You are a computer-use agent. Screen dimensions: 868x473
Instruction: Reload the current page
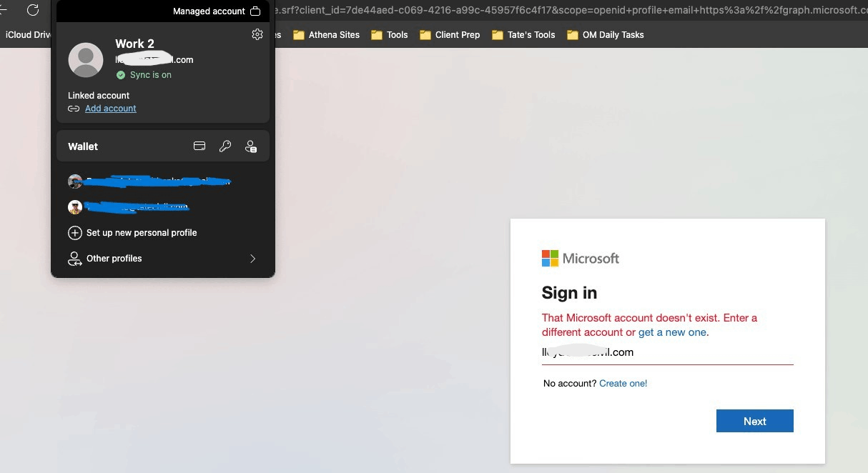coord(32,10)
